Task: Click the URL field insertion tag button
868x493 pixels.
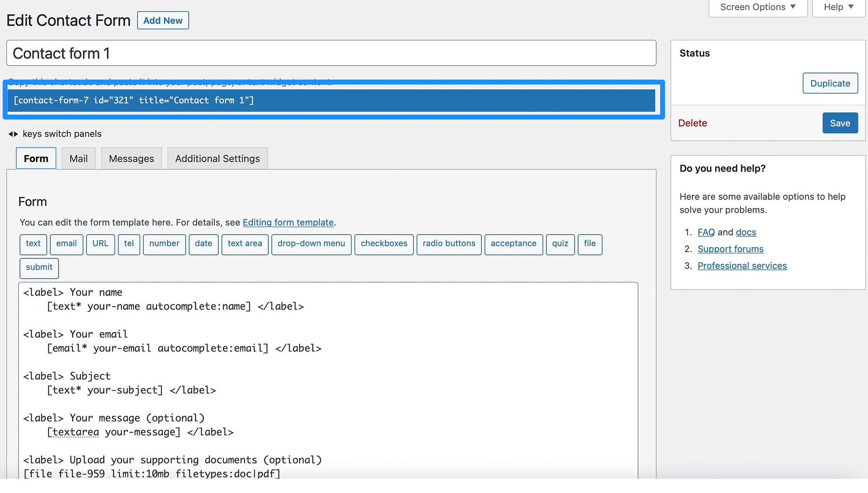Action: (x=100, y=244)
